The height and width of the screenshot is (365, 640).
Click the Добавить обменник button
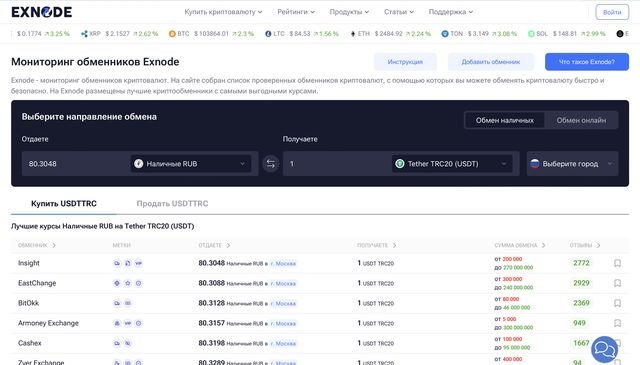click(x=491, y=62)
